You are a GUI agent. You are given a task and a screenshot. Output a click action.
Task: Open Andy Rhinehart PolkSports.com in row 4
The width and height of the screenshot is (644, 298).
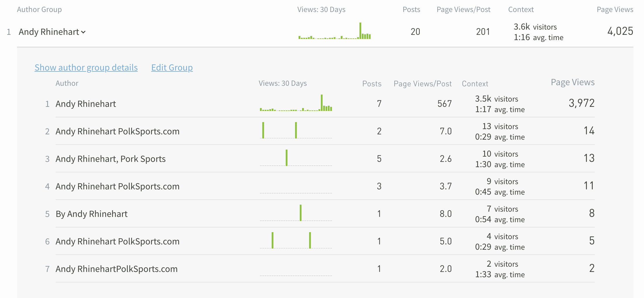tap(117, 186)
